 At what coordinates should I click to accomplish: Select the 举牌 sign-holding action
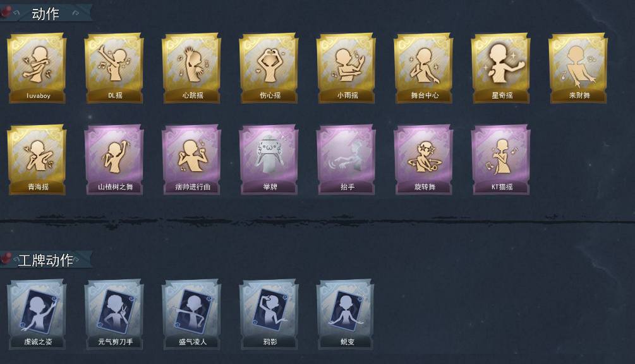[269, 159]
